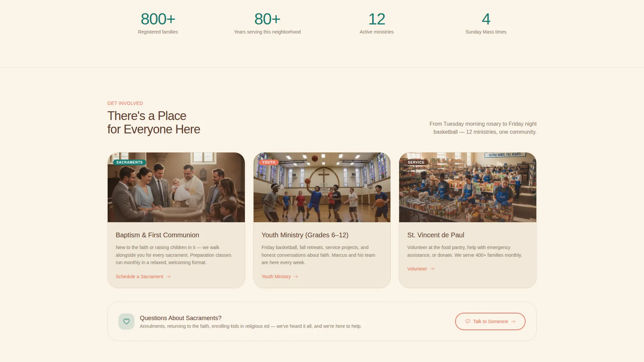Click the chat bubble icon in Talk to Someone
This screenshot has height=362, width=644.
coord(468,321)
